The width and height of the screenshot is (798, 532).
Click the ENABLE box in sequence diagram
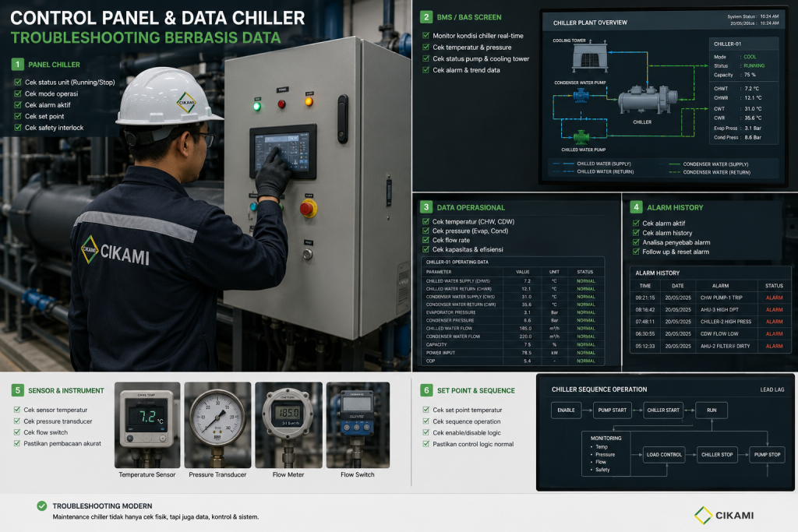pos(566,410)
